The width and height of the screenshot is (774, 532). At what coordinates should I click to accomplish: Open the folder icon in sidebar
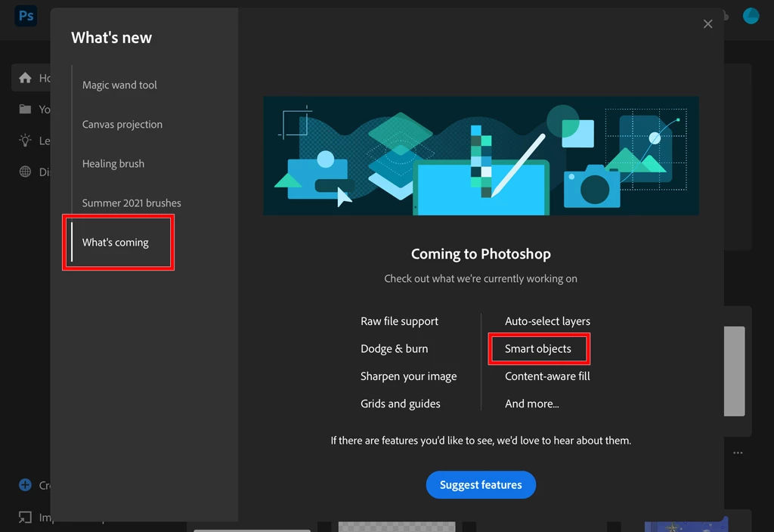point(25,109)
